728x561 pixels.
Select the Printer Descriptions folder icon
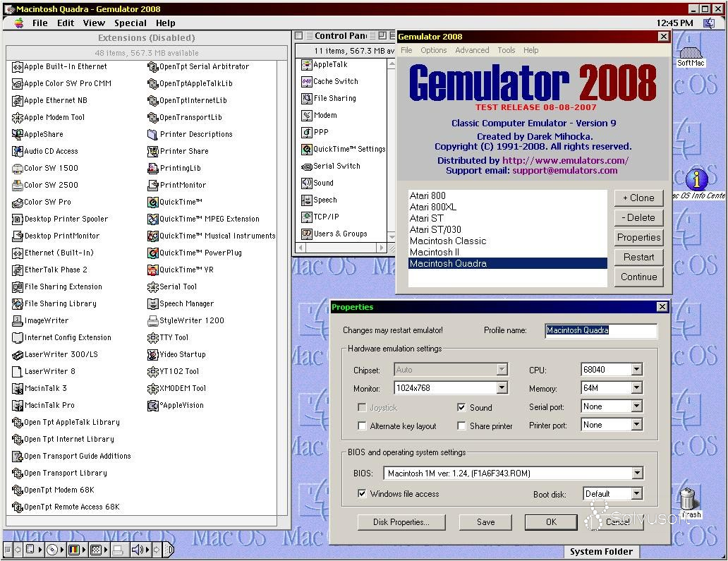pos(153,135)
